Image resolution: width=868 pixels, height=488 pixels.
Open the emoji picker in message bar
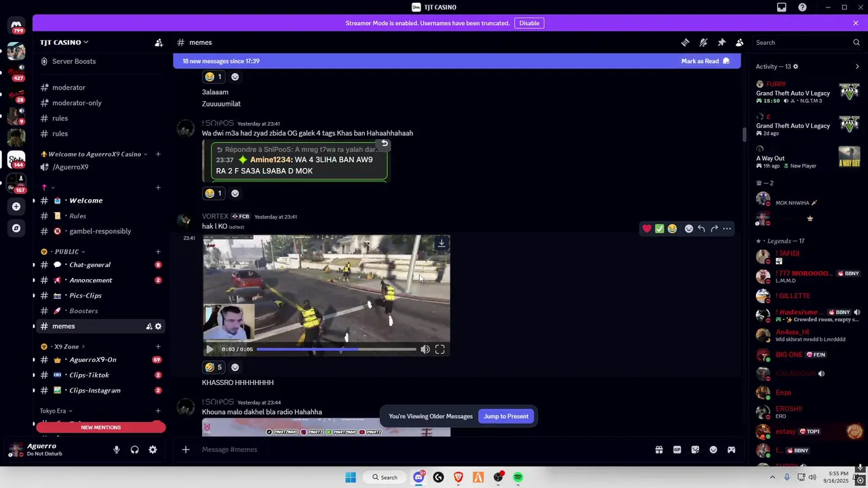click(x=713, y=449)
